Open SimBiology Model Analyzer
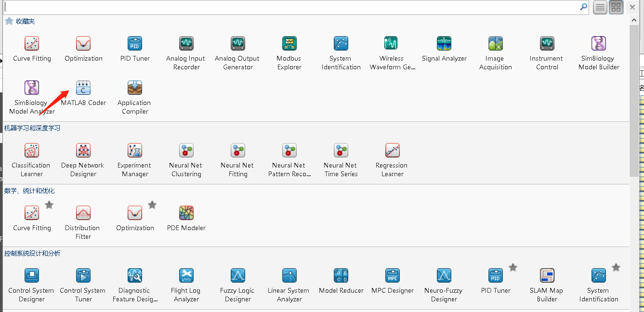The image size is (644, 312). pyautogui.click(x=32, y=97)
